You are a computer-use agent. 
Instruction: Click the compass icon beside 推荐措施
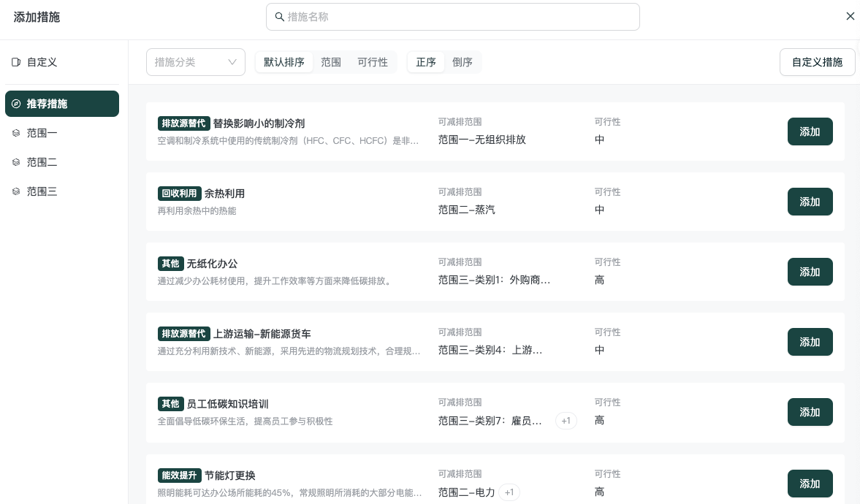coord(16,104)
